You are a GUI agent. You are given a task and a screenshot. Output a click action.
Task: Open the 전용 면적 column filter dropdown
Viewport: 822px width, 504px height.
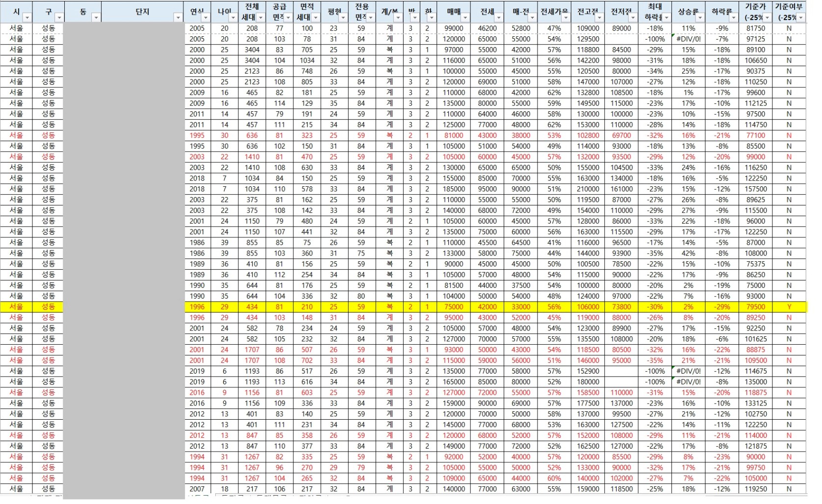pos(371,18)
